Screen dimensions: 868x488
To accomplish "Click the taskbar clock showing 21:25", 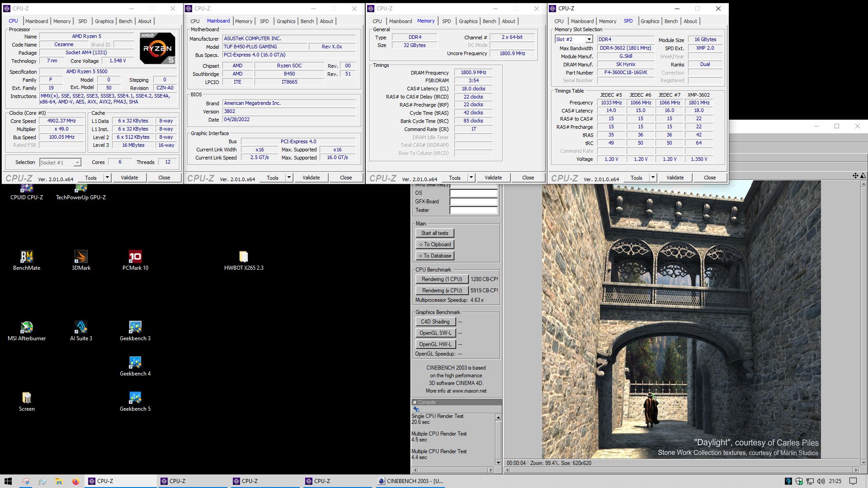I will pyautogui.click(x=835, y=481).
